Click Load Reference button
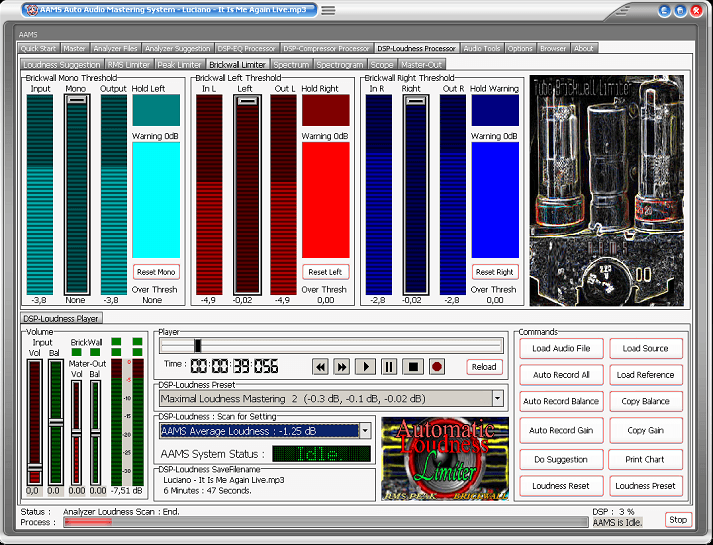 tap(645, 375)
